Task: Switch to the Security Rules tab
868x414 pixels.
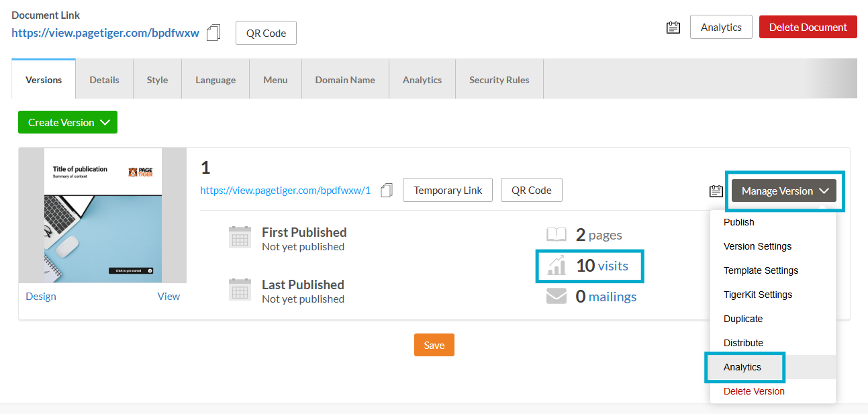Action: pos(499,80)
